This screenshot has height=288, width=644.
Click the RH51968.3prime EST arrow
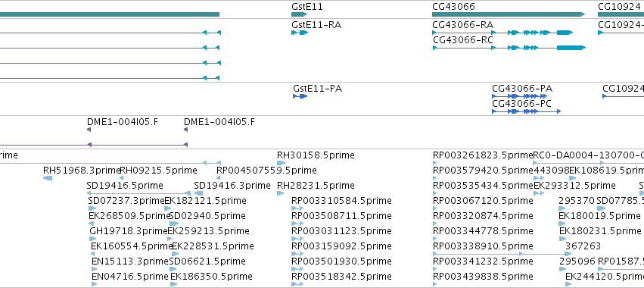(x=48, y=178)
